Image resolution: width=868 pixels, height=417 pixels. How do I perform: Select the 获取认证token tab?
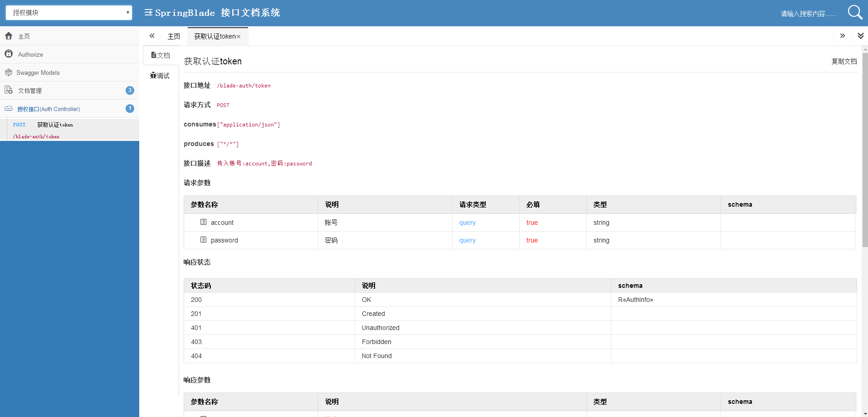point(215,36)
